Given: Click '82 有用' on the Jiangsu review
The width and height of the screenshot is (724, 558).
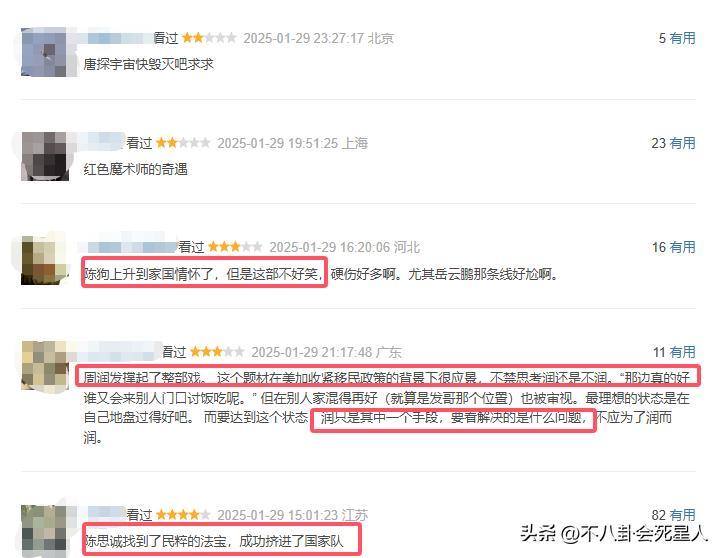Looking at the screenshot, I should (x=673, y=515).
